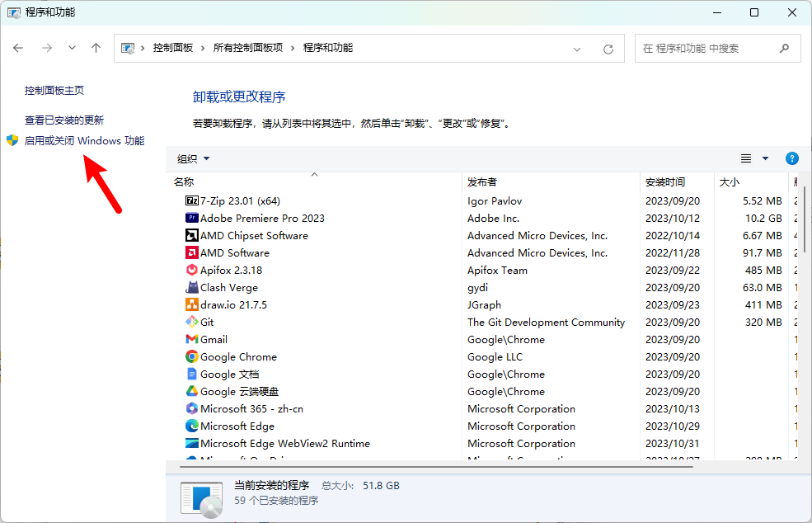
Task: Expand the address bar history dropdown
Action: pyautogui.click(x=577, y=49)
